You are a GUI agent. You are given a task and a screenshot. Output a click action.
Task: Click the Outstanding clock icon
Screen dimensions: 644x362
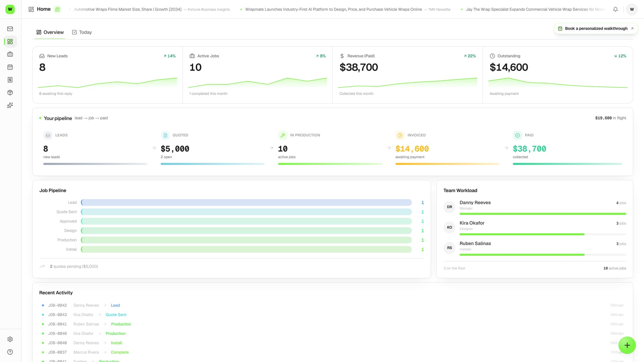pos(492,56)
